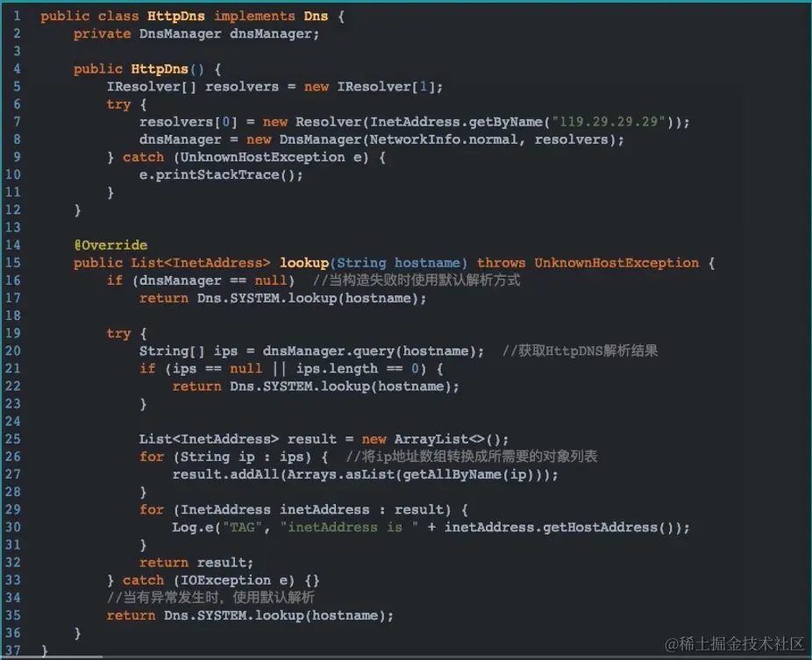
Task: Click the comment '//当有异常发生时，使用默认解析'
Action: (210, 598)
